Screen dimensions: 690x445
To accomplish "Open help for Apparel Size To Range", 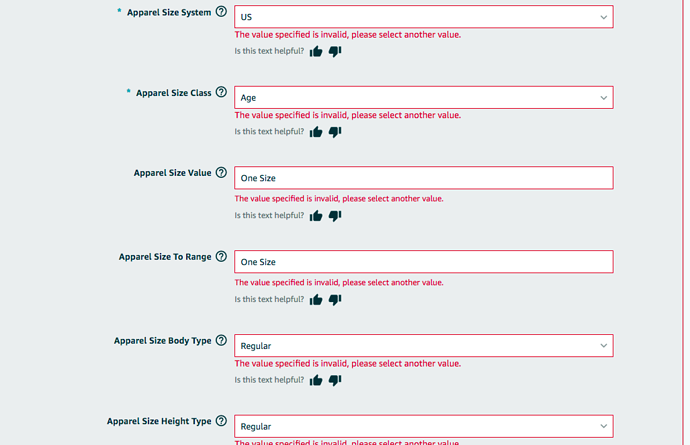I will (221, 256).
